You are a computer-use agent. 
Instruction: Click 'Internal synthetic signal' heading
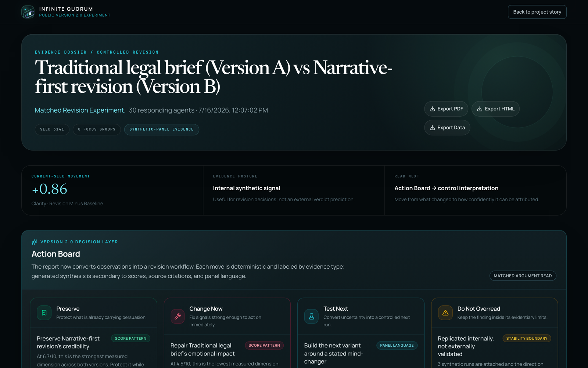point(247,188)
